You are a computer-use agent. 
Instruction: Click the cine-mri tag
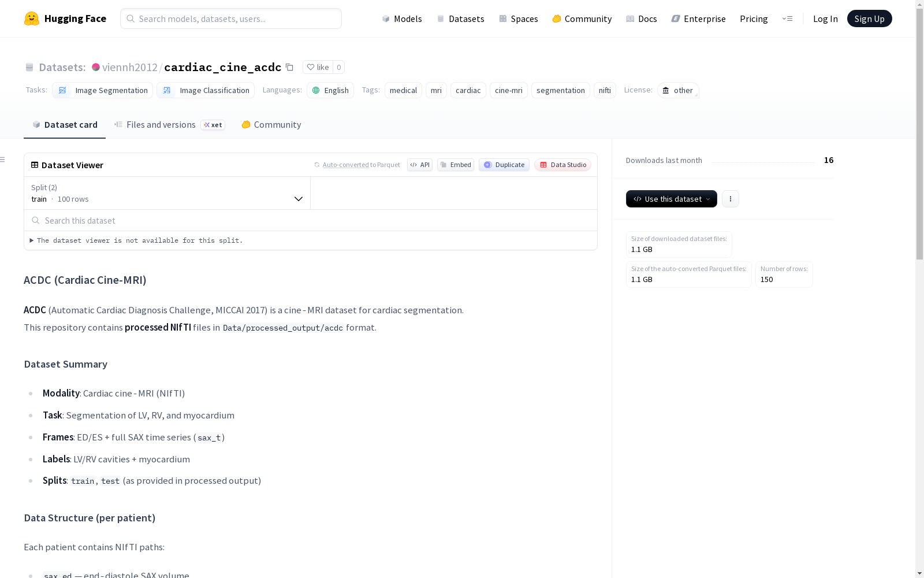coord(508,90)
